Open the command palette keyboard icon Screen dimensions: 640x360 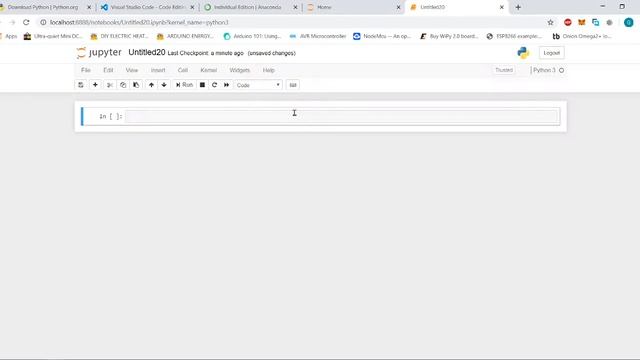[x=293, y=85]
